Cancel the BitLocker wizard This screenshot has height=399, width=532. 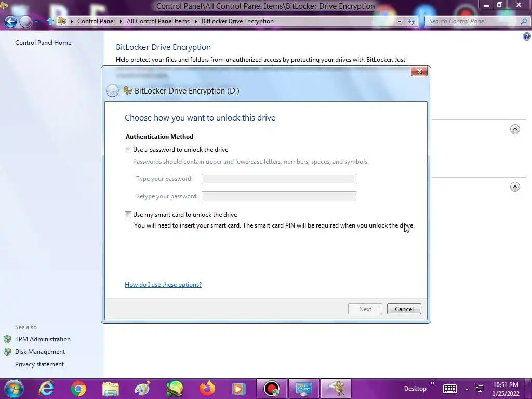tap(404, 309)
